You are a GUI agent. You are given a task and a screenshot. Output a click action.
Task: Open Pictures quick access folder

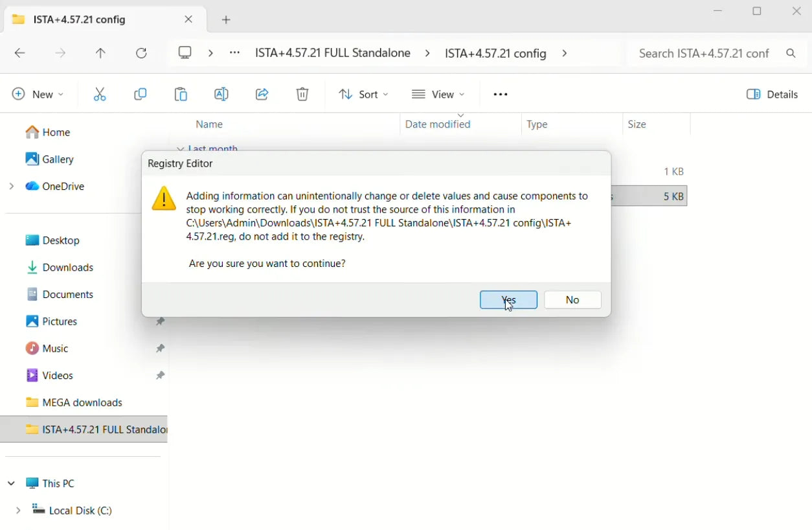[x=51, y=321]
